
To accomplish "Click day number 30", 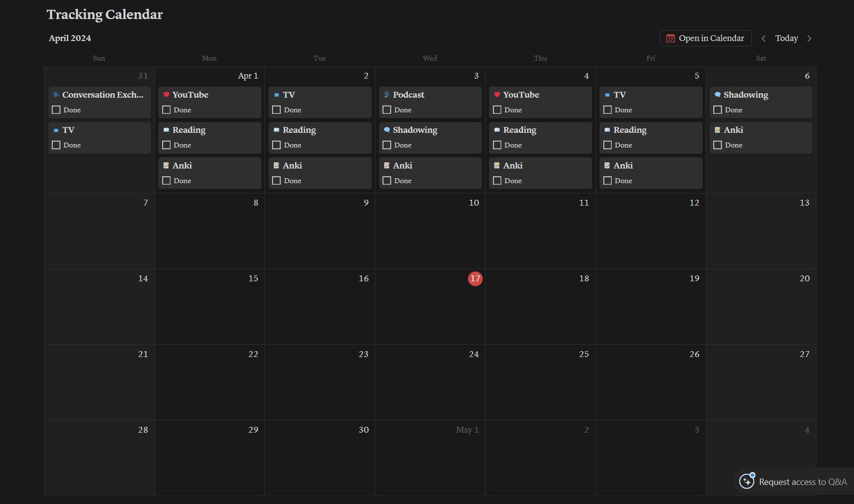I will (x=363, y=430).
